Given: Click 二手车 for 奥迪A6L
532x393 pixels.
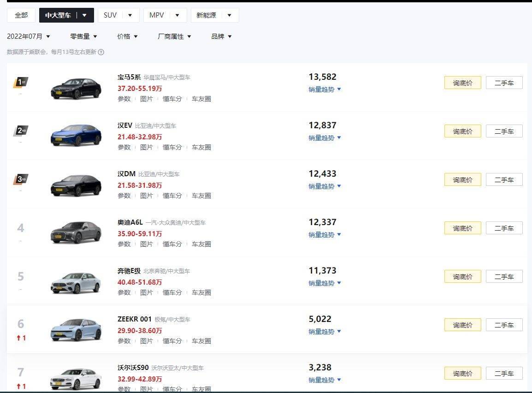Looking at the screenshot, I should (x=504, y=228).
